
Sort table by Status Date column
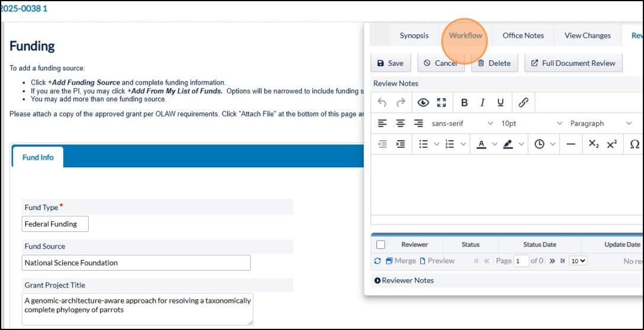click(540, 245)
